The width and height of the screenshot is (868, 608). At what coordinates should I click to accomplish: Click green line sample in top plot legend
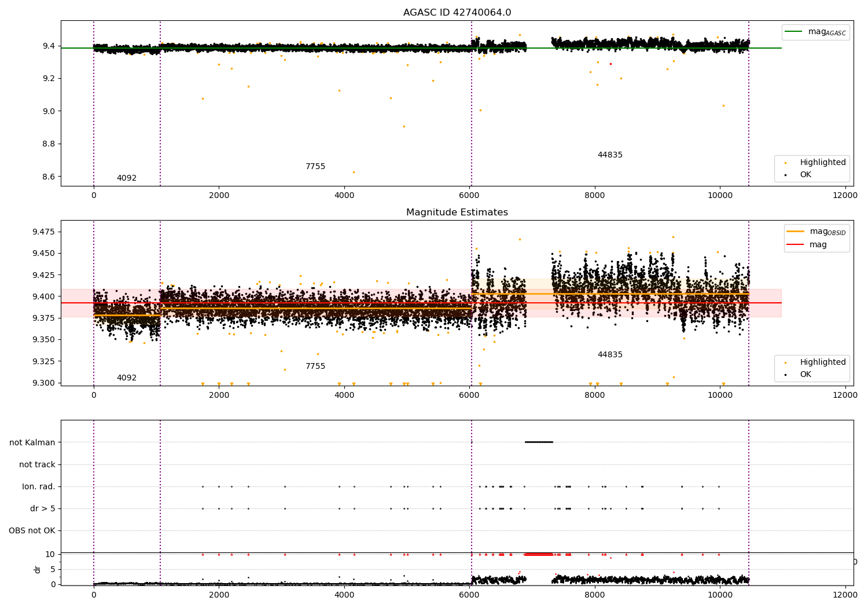click(x=793, y=32)
